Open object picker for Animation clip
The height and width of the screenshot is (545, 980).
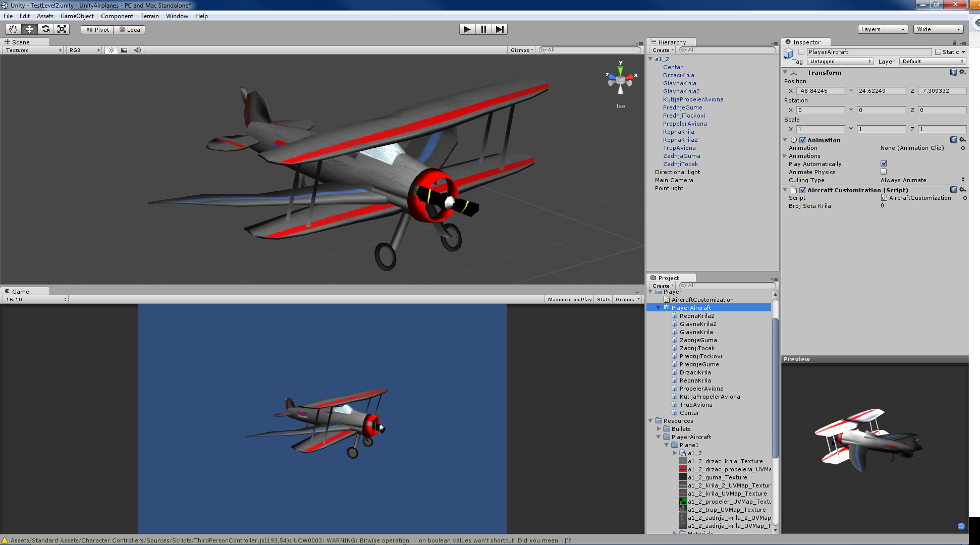963,148
